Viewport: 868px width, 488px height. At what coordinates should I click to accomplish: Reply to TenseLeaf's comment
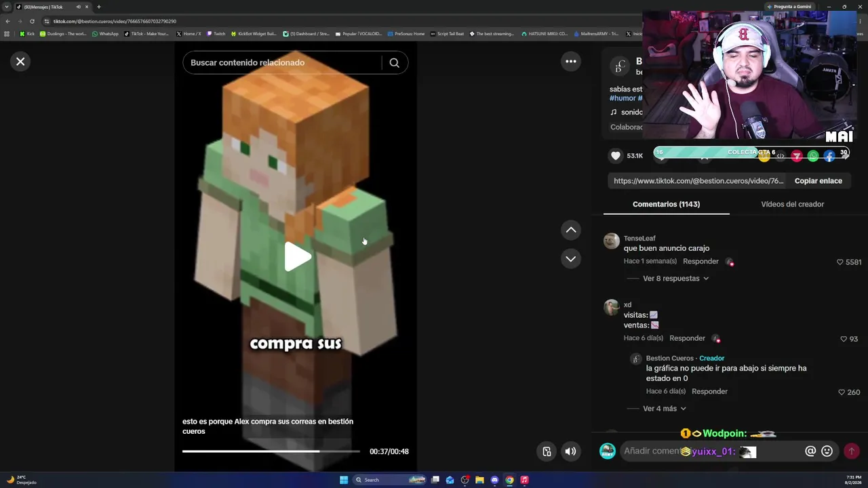701,262
